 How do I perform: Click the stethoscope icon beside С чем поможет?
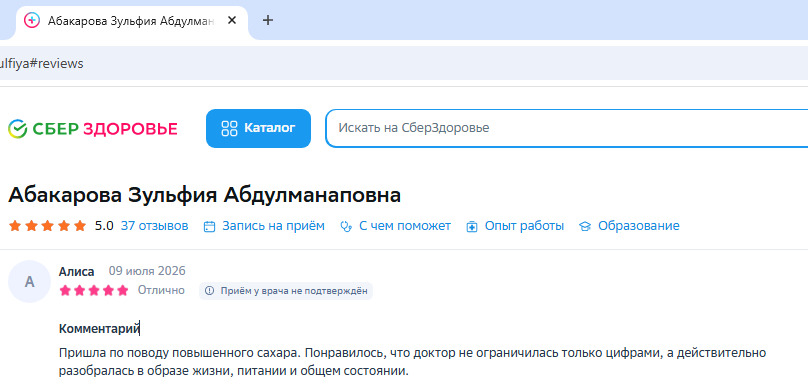pos(346,227)
